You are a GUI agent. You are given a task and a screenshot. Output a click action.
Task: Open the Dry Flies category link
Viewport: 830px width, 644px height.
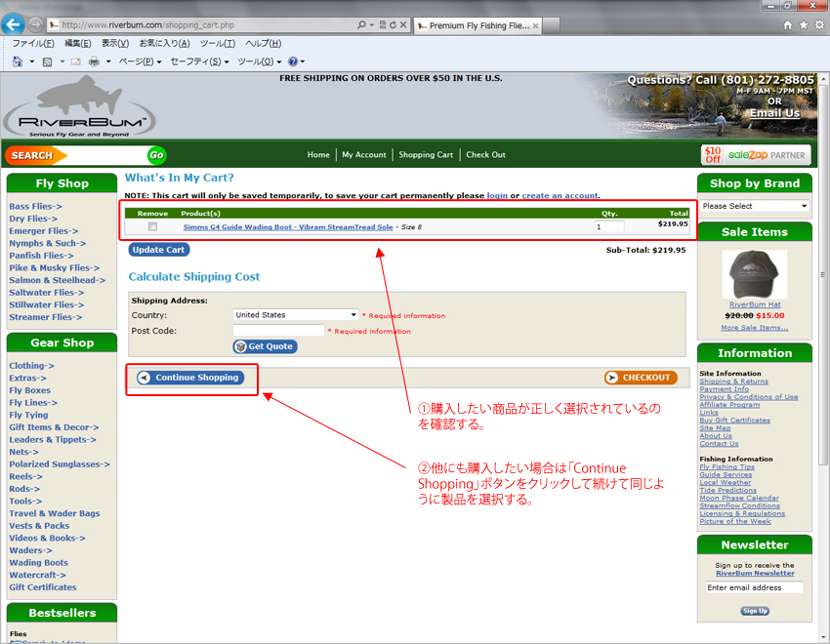[33, 219]
